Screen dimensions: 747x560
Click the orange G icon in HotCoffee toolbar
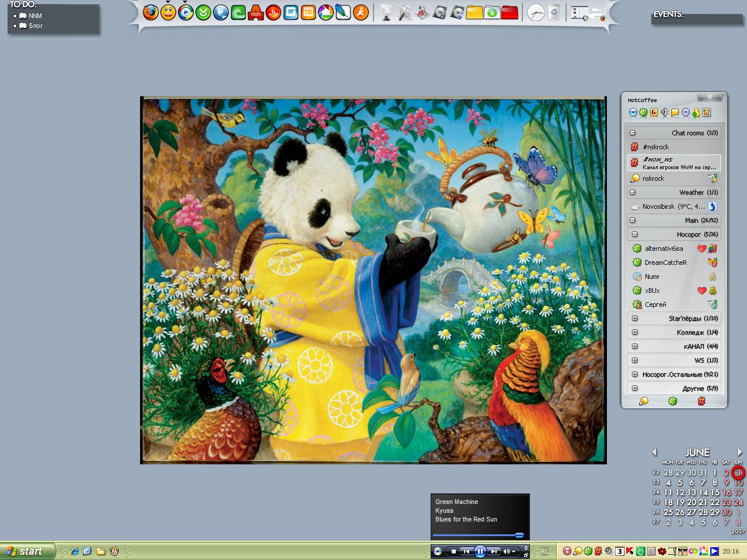click(654, 113)
